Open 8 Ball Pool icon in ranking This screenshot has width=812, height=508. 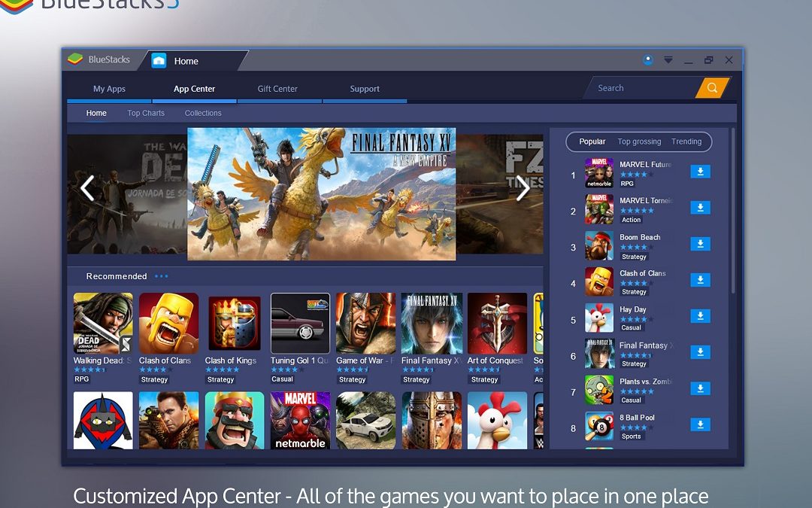click(x=599, y=426)
